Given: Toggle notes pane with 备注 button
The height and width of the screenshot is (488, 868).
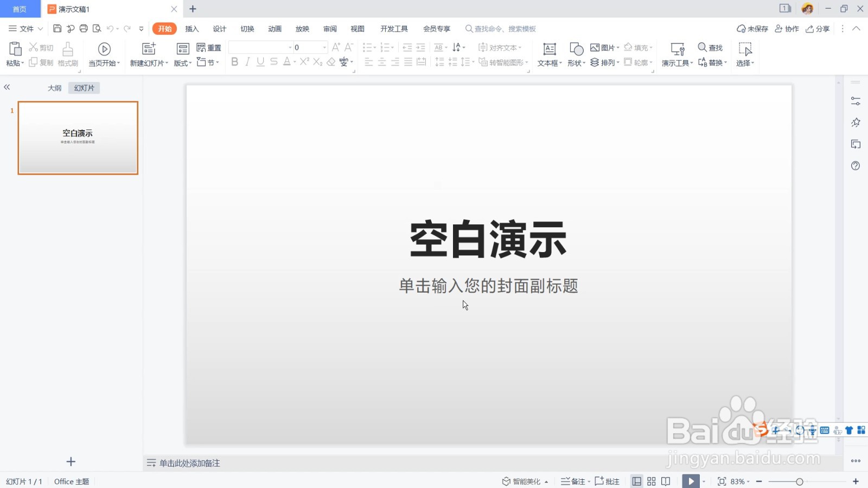Looking at the screenshot, I should click(x=573, y=481).
